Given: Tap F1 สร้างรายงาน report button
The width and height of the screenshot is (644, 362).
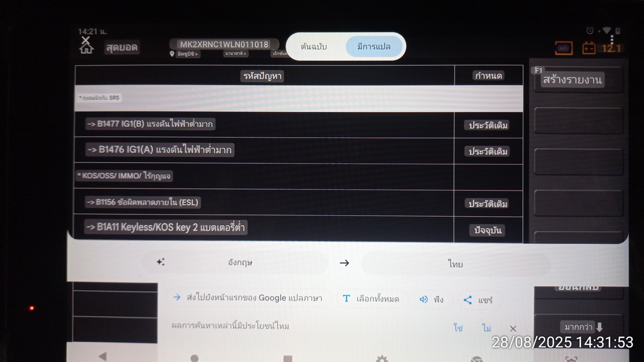Looking at the screenshot, I should [578, 79].
